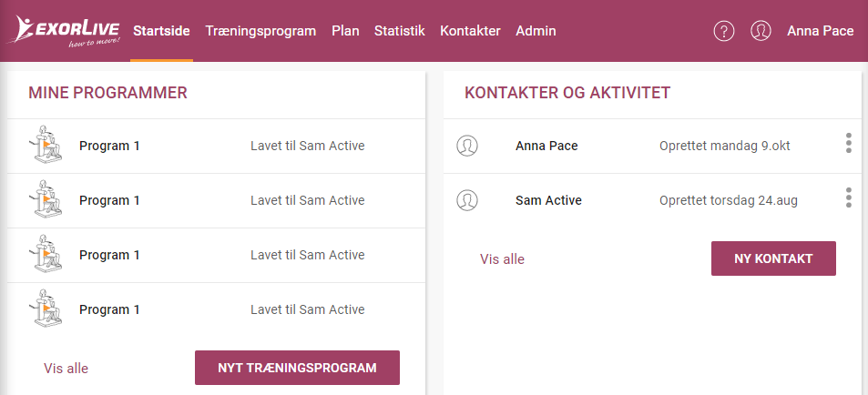868x395 pixels.
Task: Open the help question mark icon
Action: coord(723,31)
